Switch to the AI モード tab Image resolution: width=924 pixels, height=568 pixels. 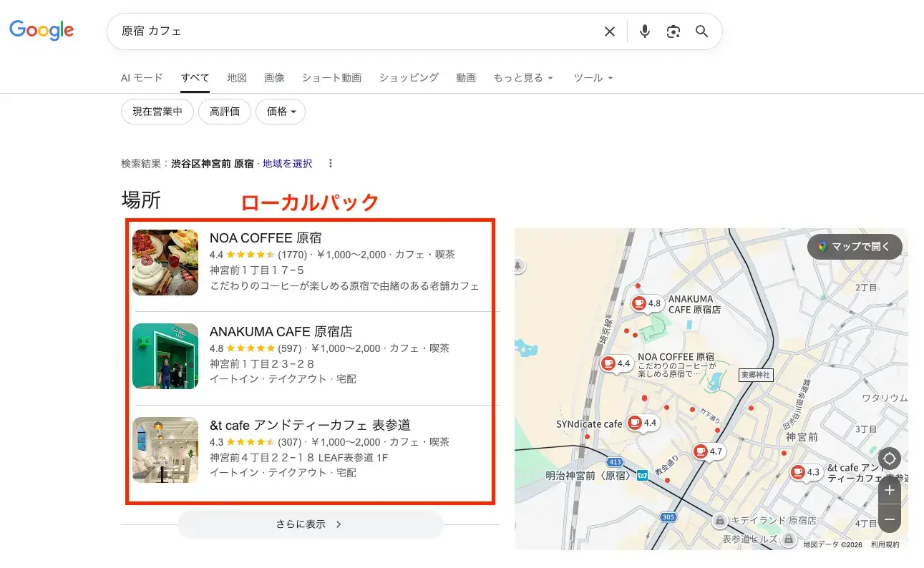click(x=142, y=78)
